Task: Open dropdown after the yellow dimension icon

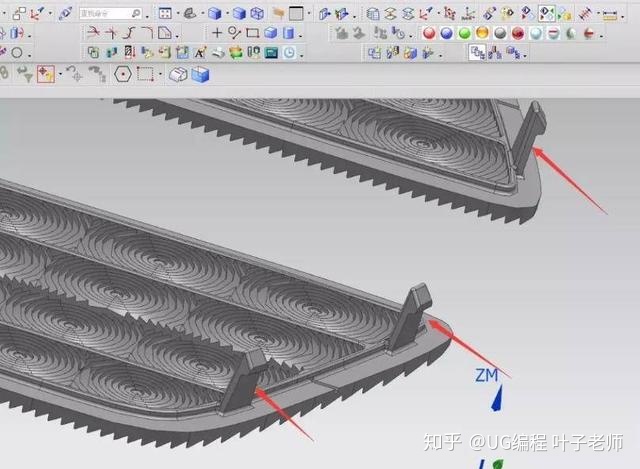Action: tap(622, 17)
